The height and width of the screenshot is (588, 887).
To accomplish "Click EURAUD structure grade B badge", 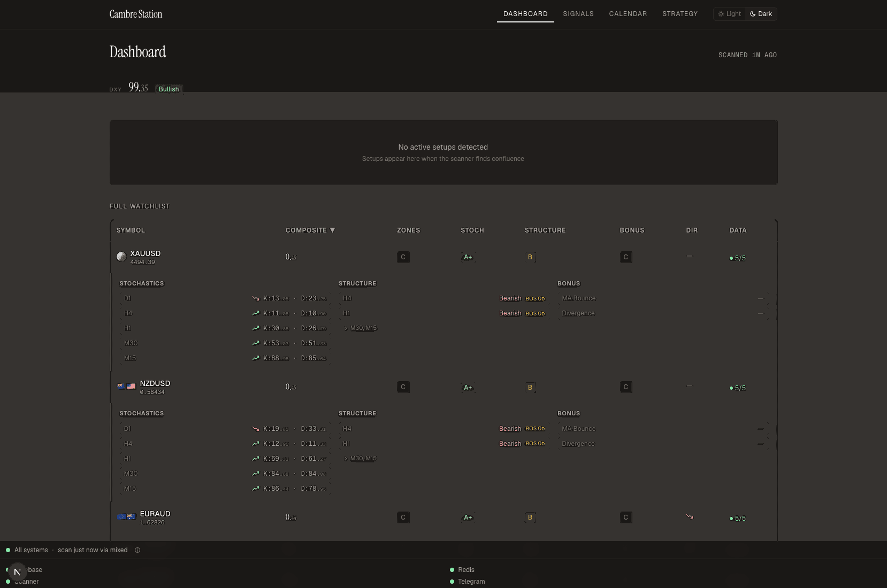I will pyautogui.click(x=530, y=517).
